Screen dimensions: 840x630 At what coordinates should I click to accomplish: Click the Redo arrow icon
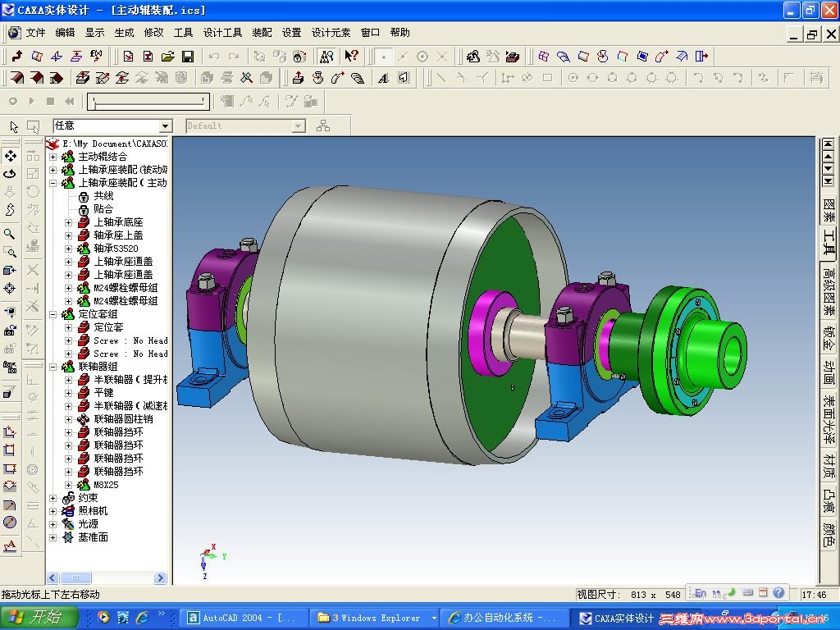pos(234,57)
